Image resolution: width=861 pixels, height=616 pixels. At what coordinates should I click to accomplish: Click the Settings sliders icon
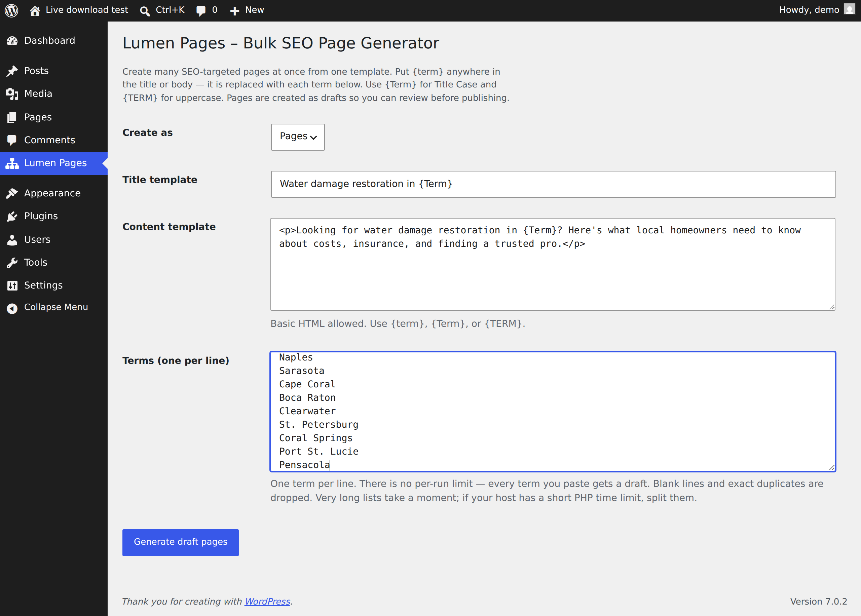pyautogui.click(x=12, y=285)
